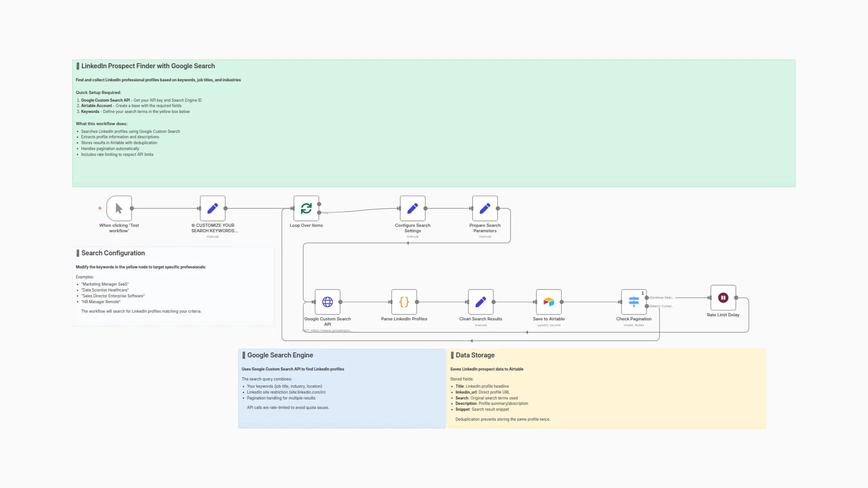
Task: Open the Prepare Search Parameters node
Action: [x=485, y=208]
